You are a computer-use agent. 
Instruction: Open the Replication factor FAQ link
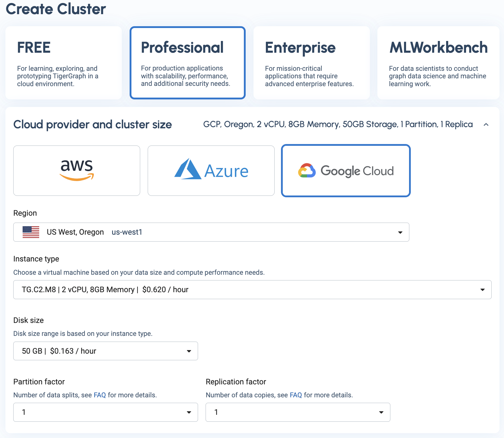296,395
